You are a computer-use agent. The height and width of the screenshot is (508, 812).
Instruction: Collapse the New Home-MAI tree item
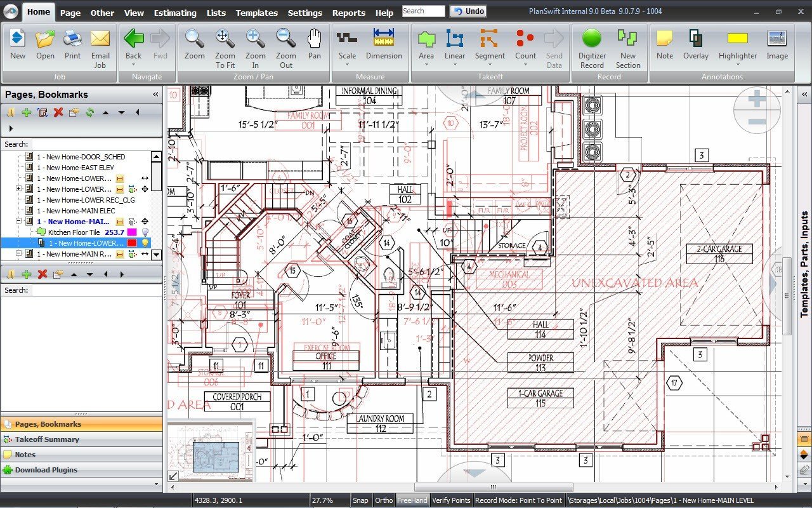[18, 222]
